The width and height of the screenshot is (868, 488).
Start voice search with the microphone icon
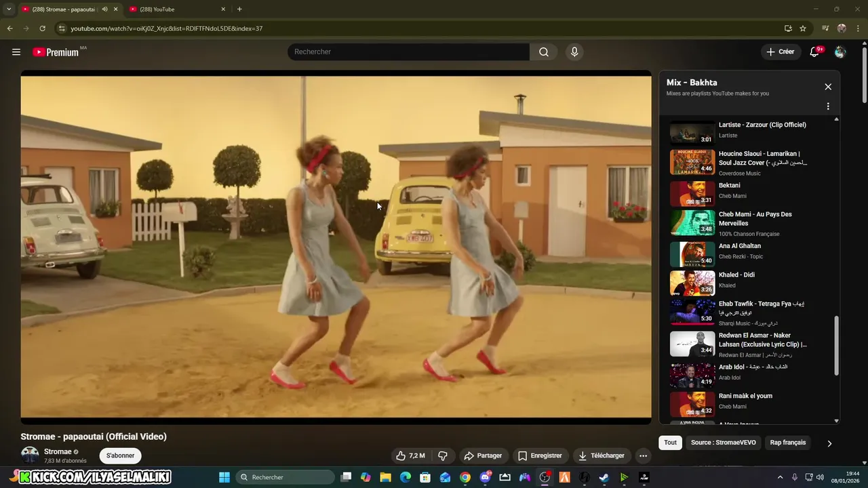pyautogui.click(x=574, y=52)
